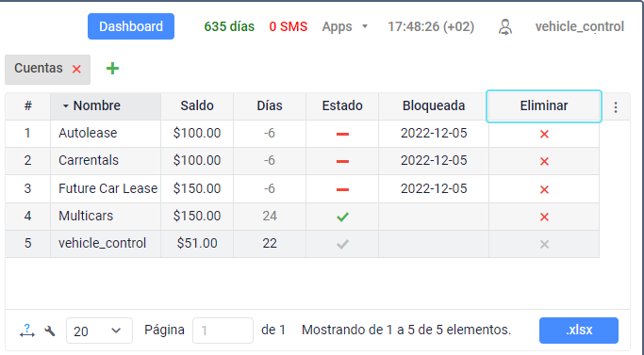Export the table with .xlsx button

tap(579, 330)
